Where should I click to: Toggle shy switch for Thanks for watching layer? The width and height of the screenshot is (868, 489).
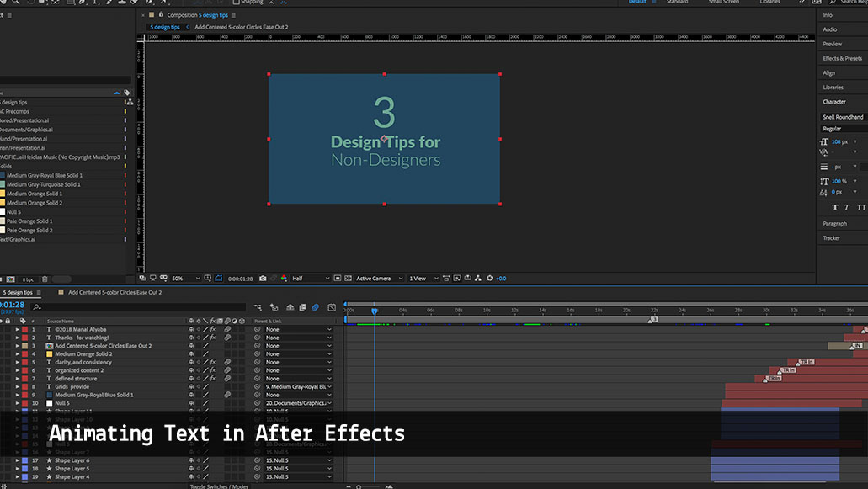192,338
